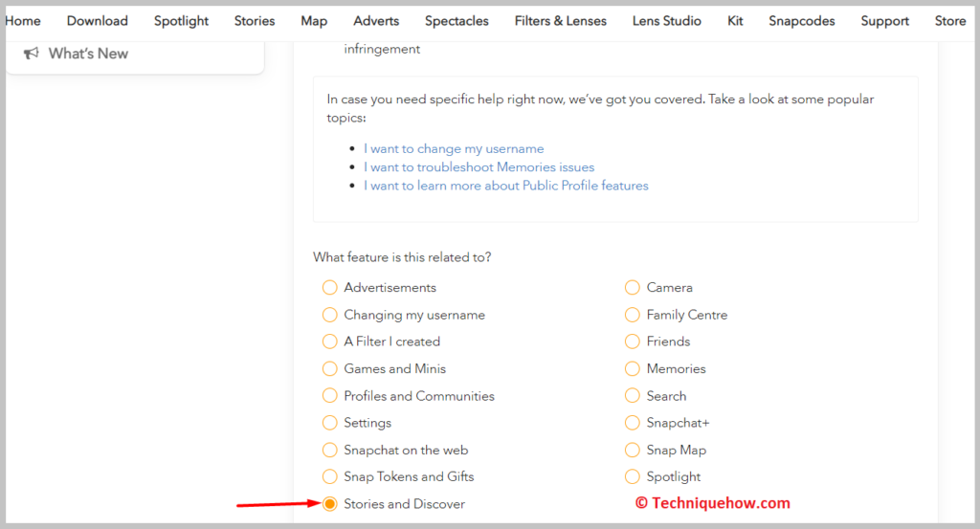Select the Friends radio option
The image size is (980, 529).
[632, 342]
